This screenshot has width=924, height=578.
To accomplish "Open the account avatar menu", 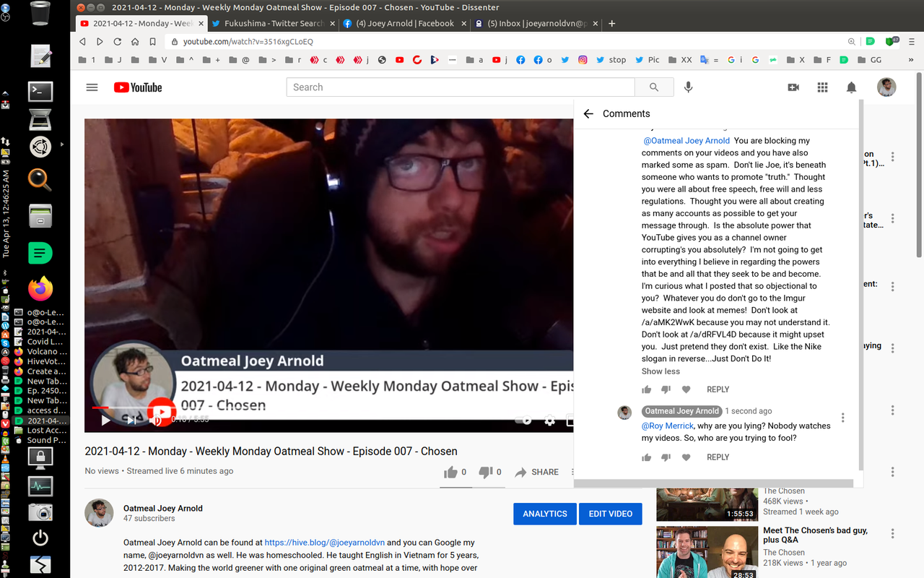I will click(x=886, y=87).
